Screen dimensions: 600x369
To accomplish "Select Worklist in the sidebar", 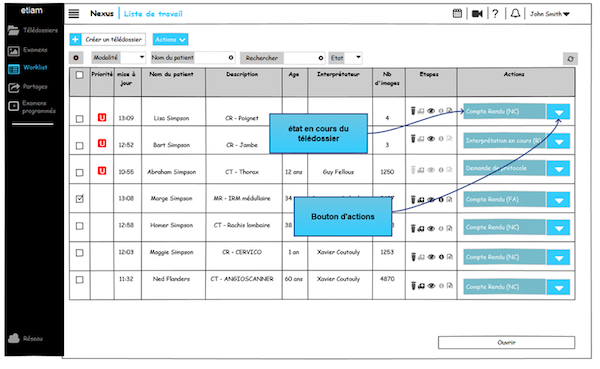I will (28, 68).
